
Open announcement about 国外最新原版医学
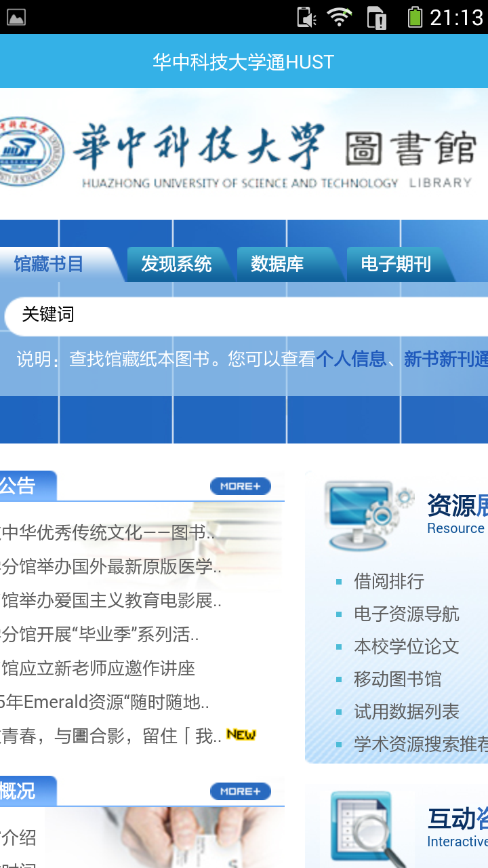pyautogui.click(x=111, y=566)
